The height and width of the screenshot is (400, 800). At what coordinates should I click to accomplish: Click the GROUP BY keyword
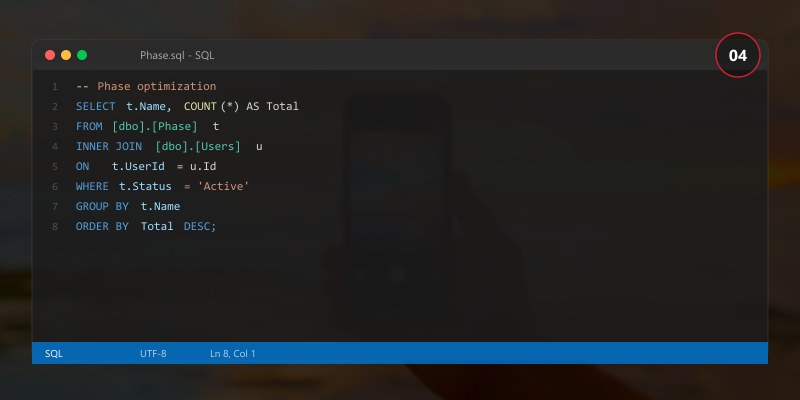coord(102,206)
